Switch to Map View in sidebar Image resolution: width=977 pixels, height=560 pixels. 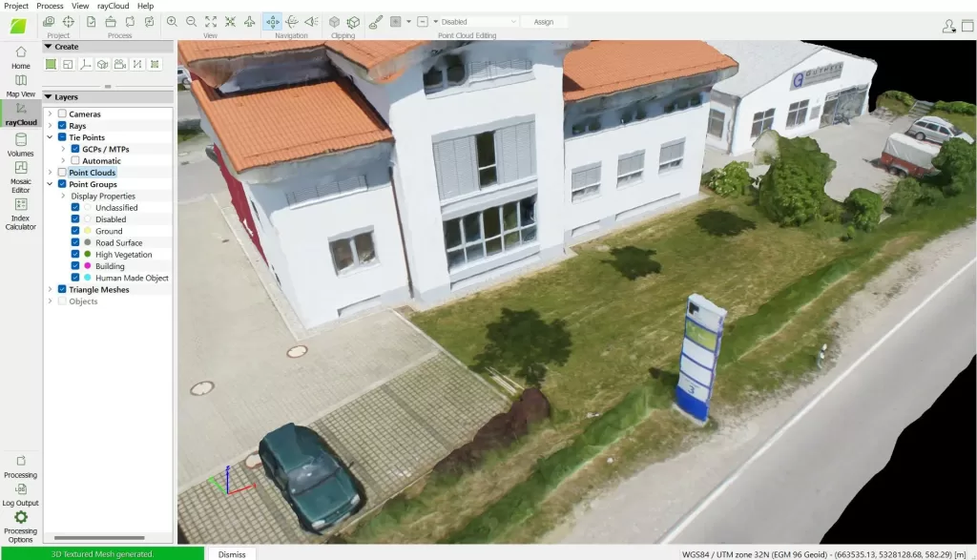(x=21, y=86)
